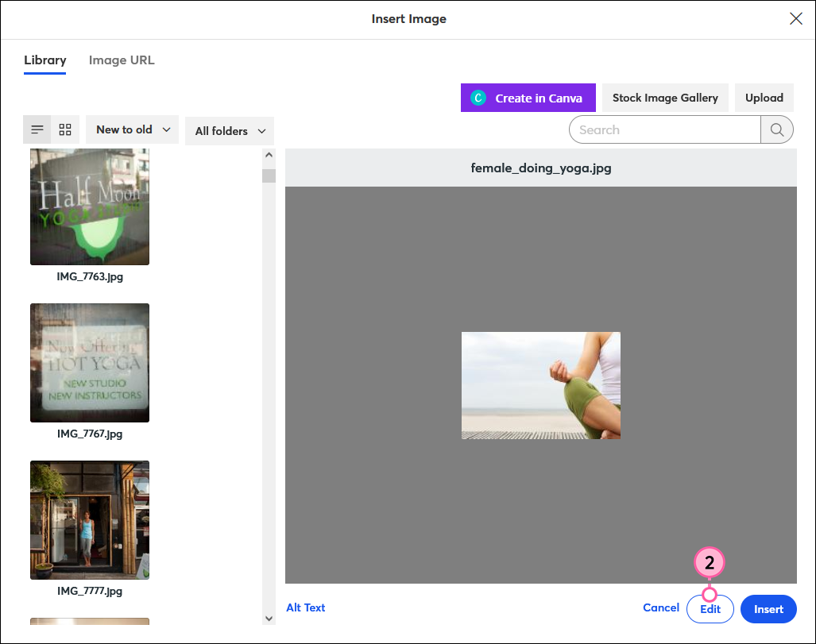Click the Edit button
The height and width of the screenshot is (644, 816).
tap(710, 609)
